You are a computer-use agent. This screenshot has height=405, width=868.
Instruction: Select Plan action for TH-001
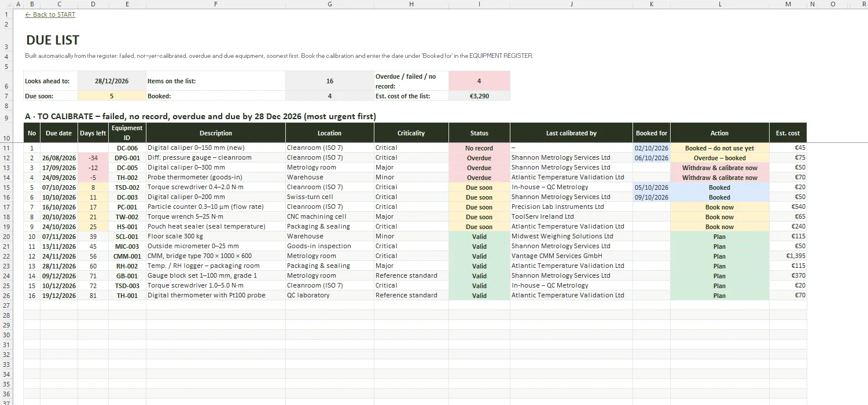tap(719, 296)
